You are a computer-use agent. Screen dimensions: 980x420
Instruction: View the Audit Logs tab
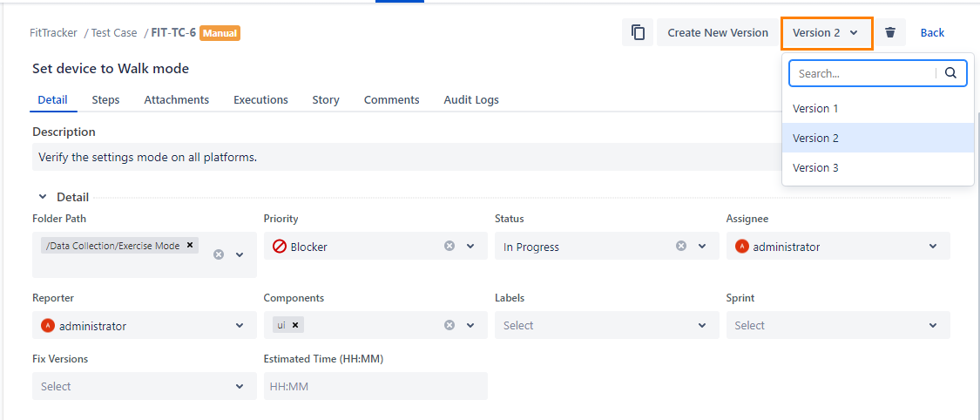[471, 100]
